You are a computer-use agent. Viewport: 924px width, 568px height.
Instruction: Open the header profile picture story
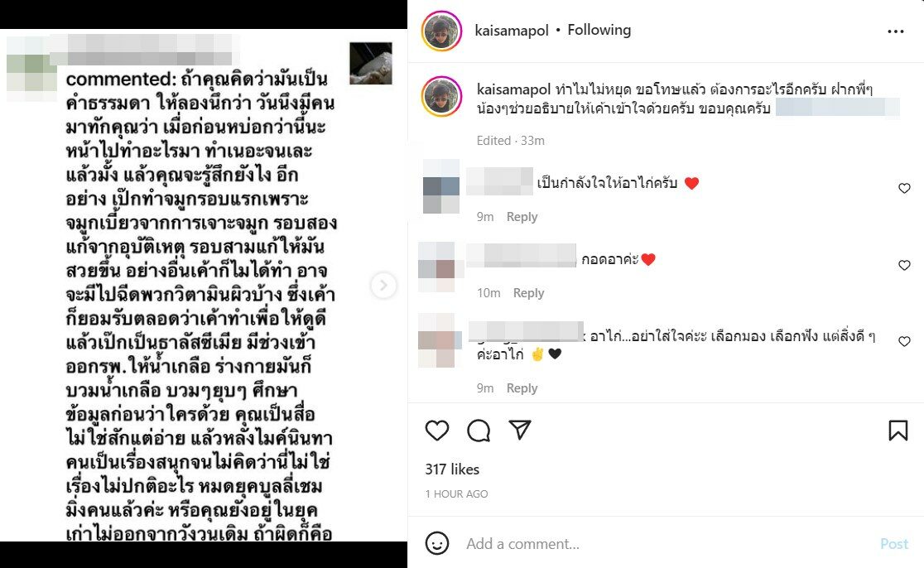(x=441, y=31)
